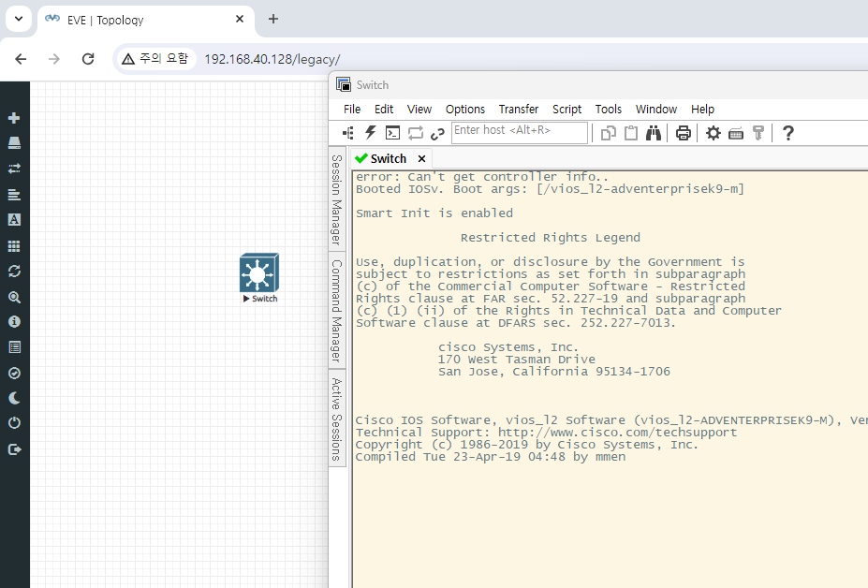This screenshot has height=588, width=868.
Task: Open the Tools menu
Action: pos(609,109)
